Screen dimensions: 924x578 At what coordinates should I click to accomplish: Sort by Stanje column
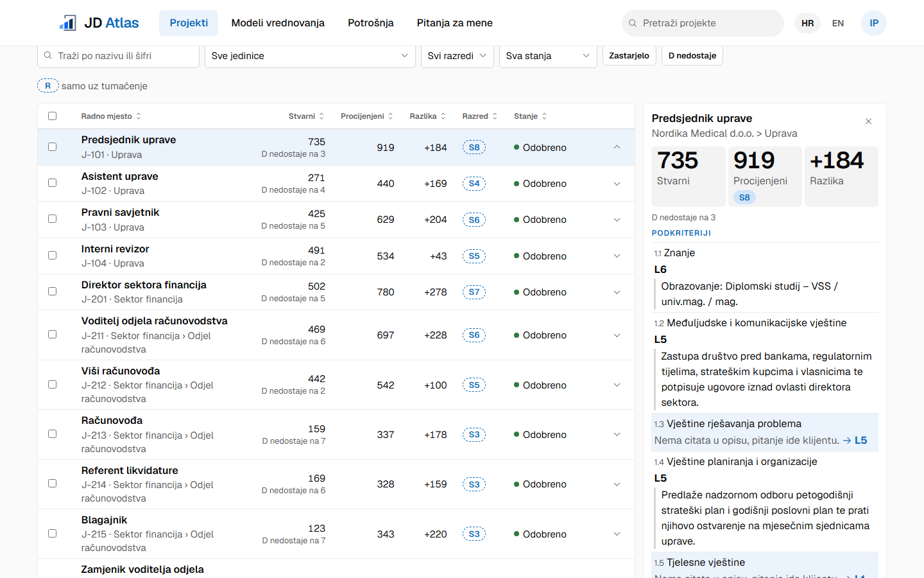(530, 116)
